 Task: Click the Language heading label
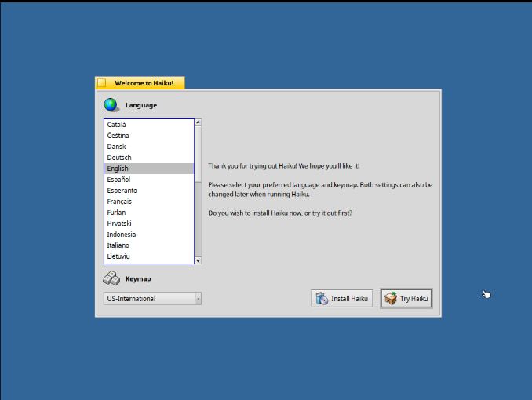pyautogui.click(x=141, y=105)
